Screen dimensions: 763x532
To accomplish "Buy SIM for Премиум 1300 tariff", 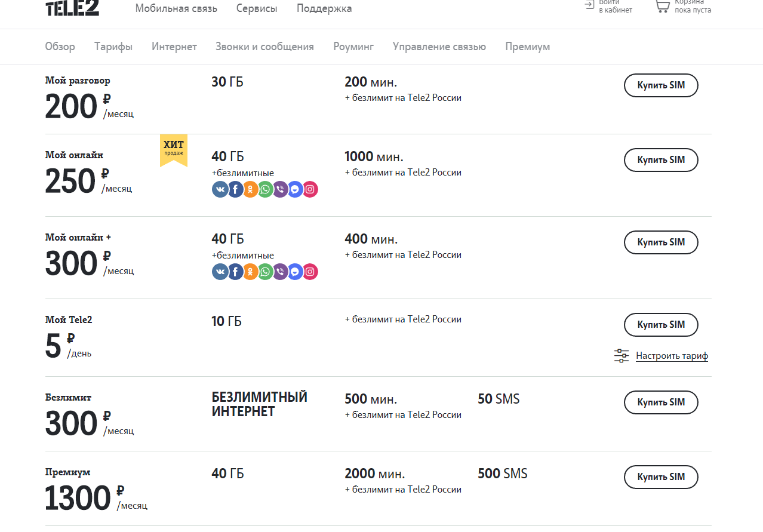I will 661,477.
